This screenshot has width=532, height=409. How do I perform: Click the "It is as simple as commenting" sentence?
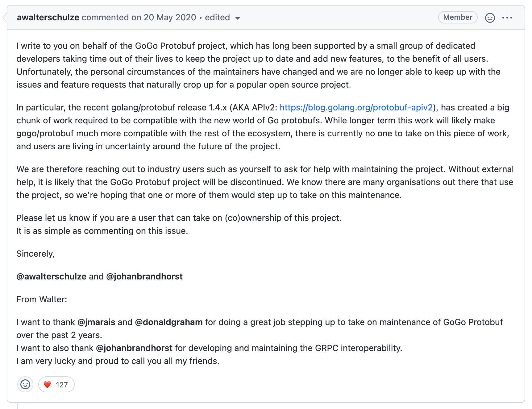pos(102,231)
